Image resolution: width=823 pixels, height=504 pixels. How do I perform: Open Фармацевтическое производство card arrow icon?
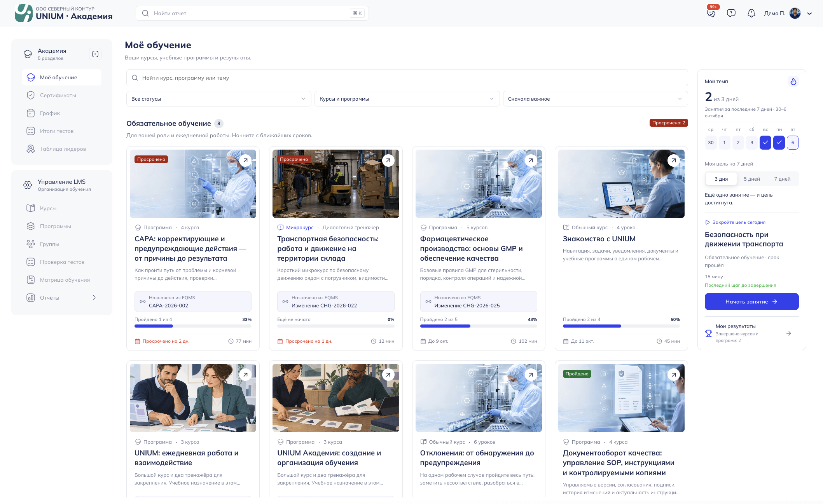pyautogui.click(x=531, y=160)
